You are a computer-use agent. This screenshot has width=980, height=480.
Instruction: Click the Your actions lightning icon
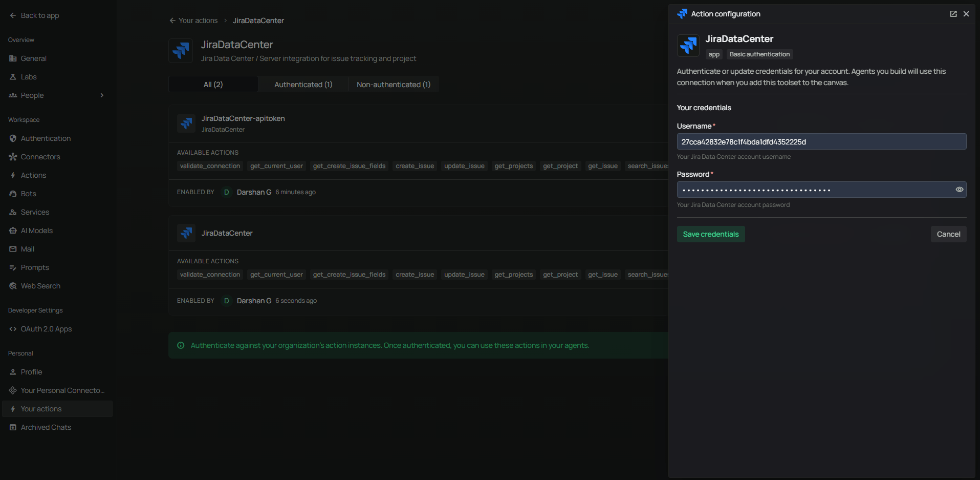point(13,409)
